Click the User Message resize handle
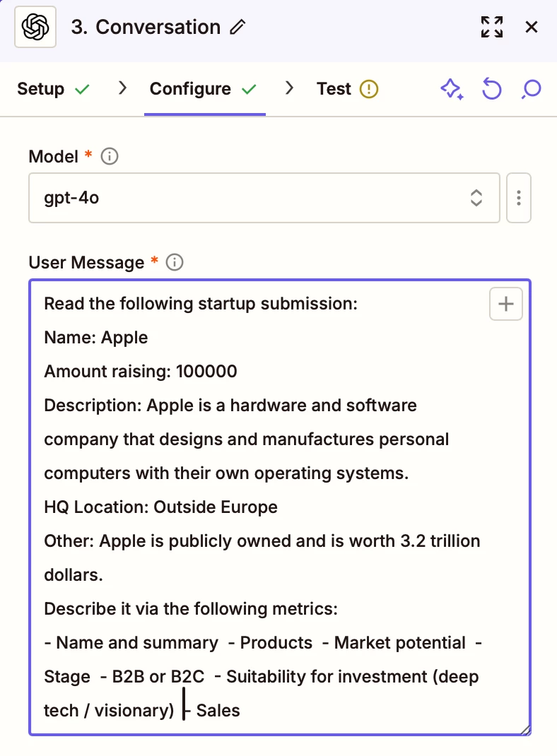 click(526, 730)
